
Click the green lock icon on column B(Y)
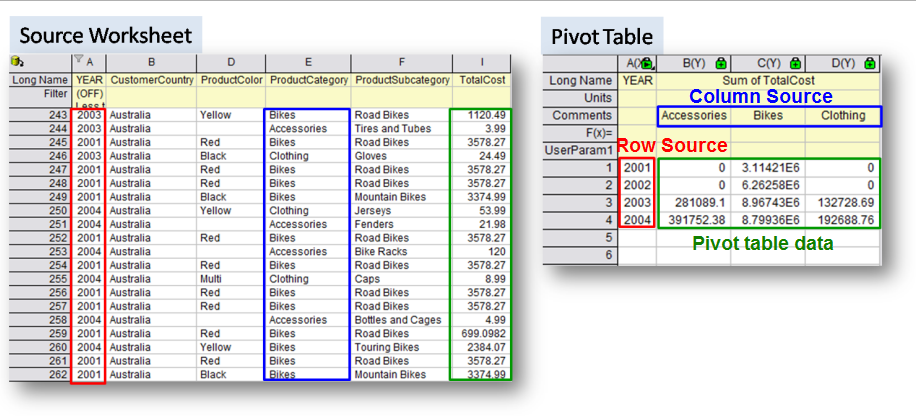click(719, 64)
